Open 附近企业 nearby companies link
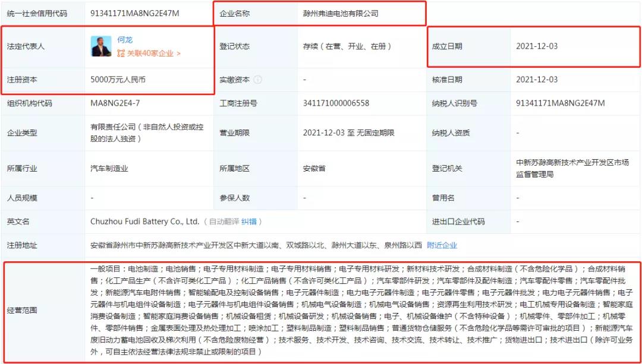 (x=442, y=245)
